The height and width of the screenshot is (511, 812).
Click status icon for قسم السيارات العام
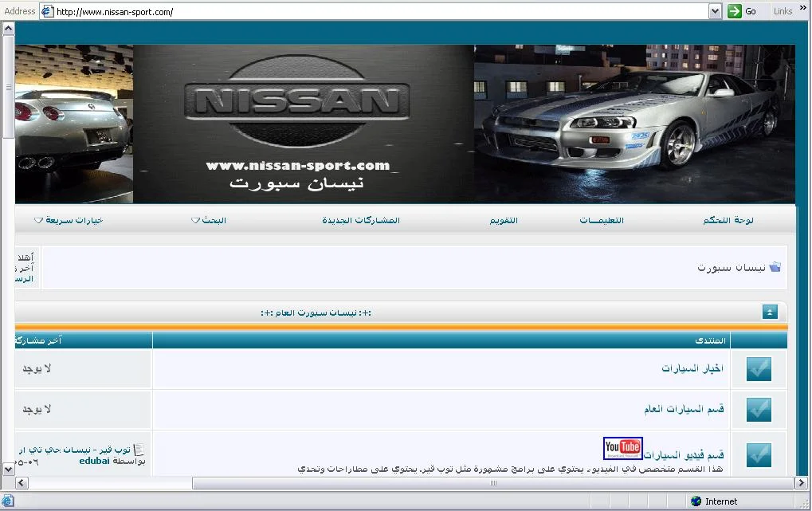tap(759, 410)
